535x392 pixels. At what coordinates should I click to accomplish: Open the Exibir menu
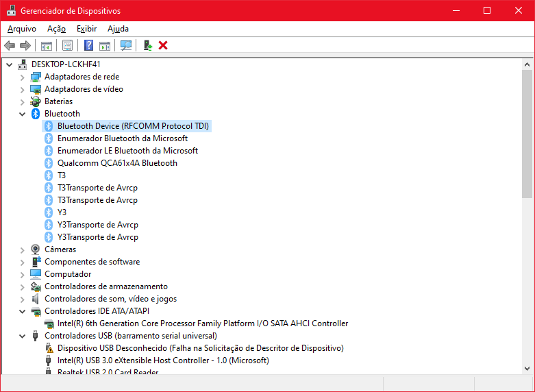[86, 29]
